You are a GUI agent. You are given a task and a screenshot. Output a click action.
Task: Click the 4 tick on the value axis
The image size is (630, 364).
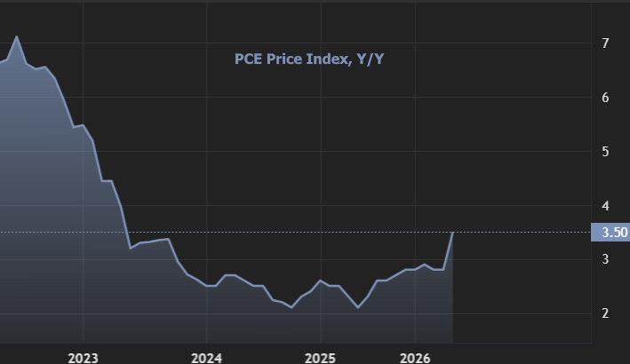(605, 206)
